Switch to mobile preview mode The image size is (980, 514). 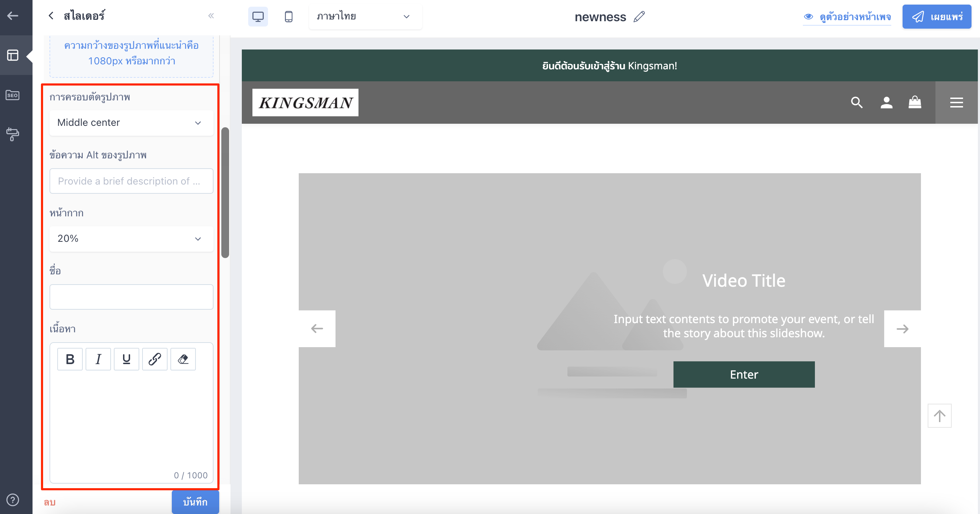click(289, 16)
